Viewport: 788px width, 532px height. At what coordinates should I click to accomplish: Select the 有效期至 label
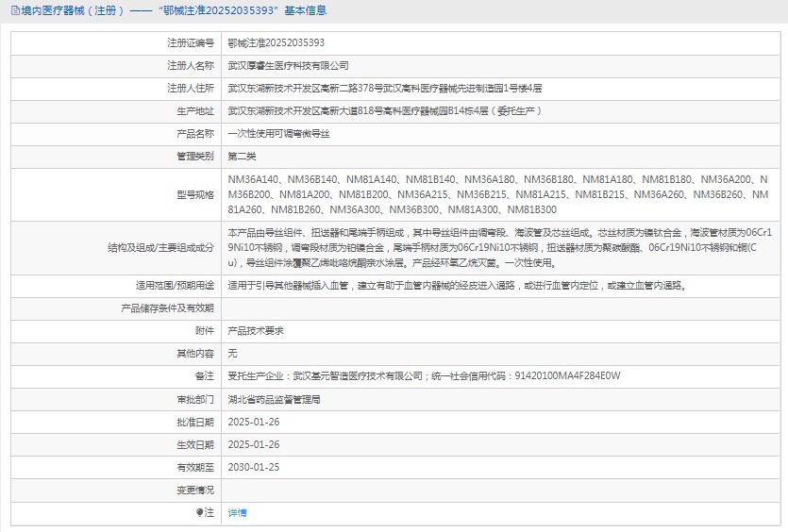[195, 467]
